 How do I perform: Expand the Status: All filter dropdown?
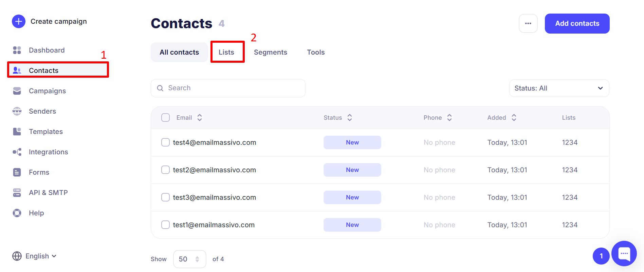point(559,88)
